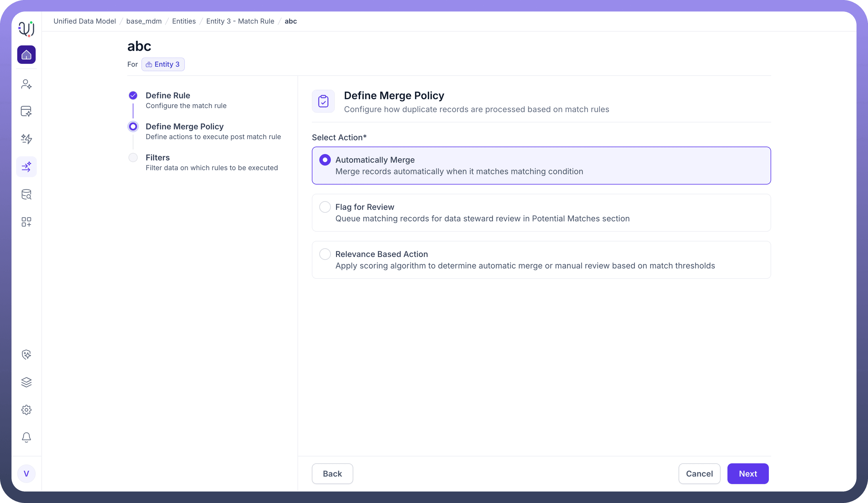This screenshot has width=868, height=503.
Task: Click the Cancel button
Action: pos(699,474)
